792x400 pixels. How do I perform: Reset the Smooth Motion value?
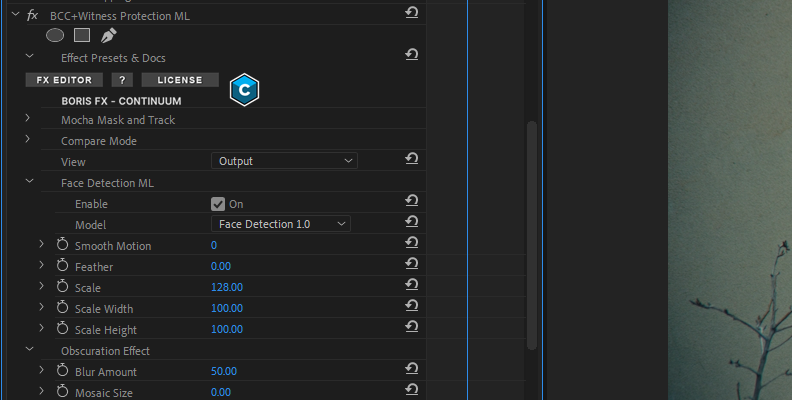412,242
